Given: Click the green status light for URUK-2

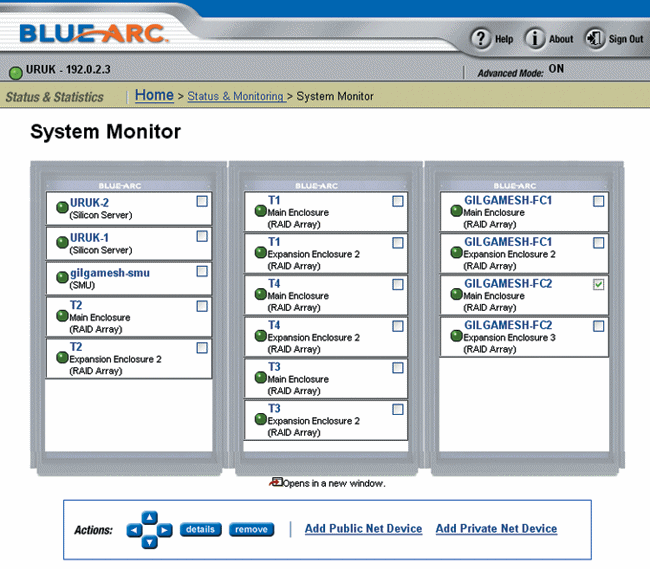Looking at the screenshot, I should pyautogui.click(x=62, y=207).
